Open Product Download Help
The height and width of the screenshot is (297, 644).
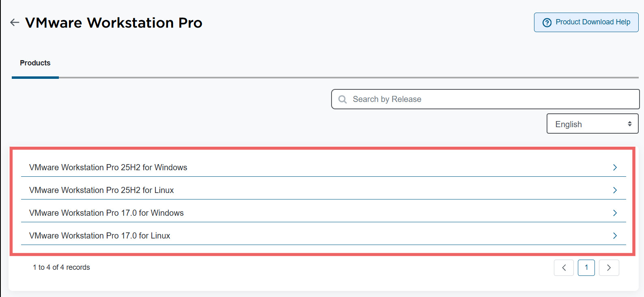(586, 22)
